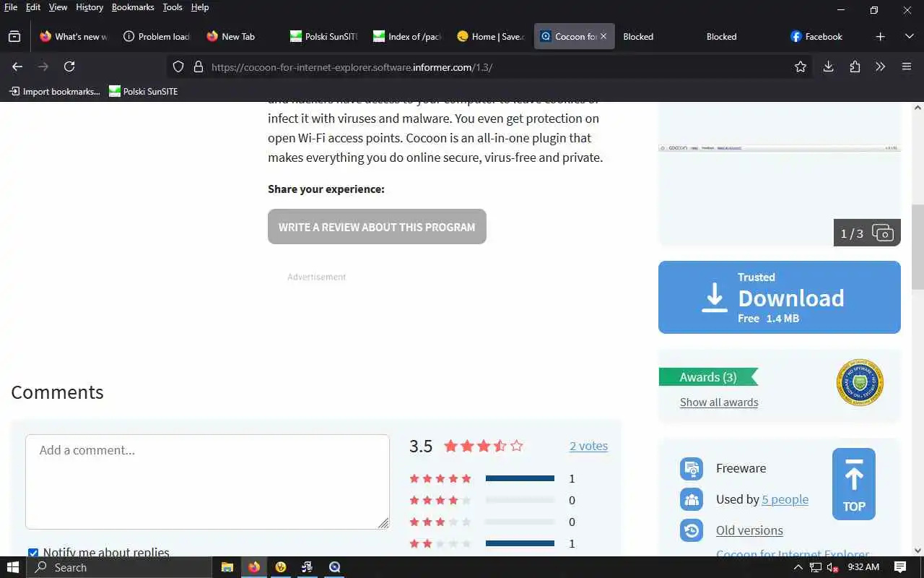Click the Trusted Download button
This screenshot has width=924, height=578.
pyautogui.click(x=780, y=298)
